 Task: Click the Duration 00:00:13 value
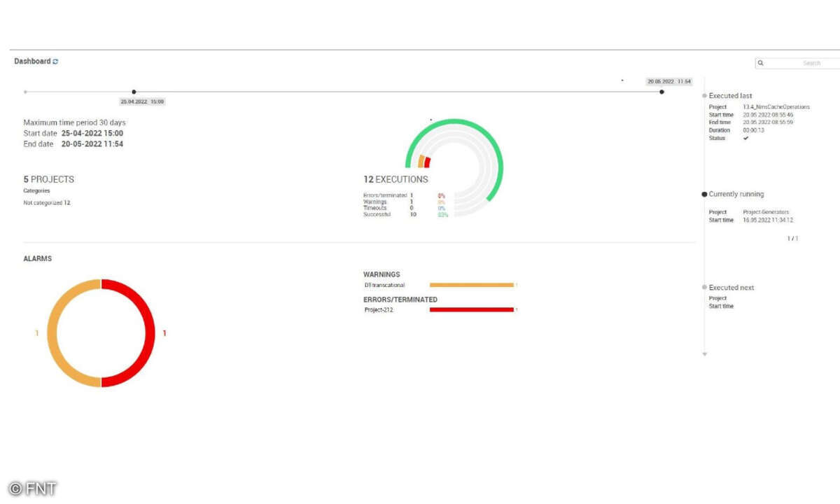753,130
